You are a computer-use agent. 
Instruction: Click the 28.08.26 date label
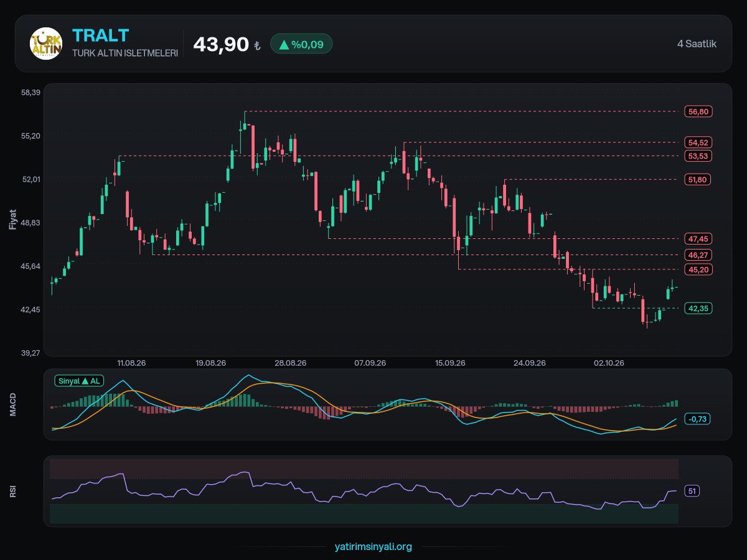pyautogui.click(x=290, y=363)
